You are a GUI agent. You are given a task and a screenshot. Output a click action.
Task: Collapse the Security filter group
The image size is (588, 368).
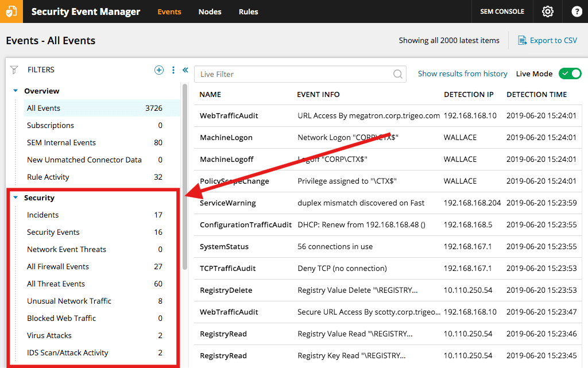[x=16, y=197]
